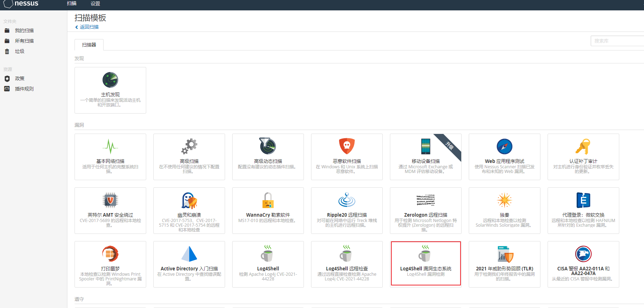
Task: Click the 扫描 menu in top bar
Action: tap(72, 4)
